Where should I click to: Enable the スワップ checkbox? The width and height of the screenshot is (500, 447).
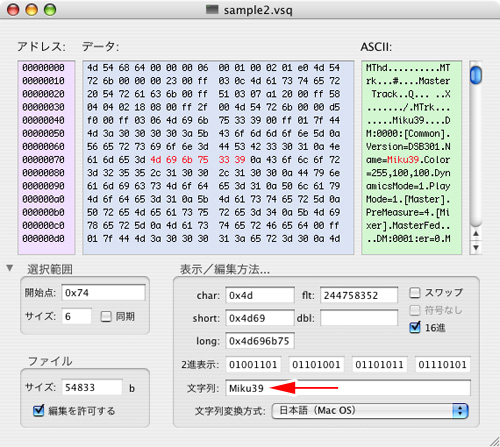click(x=415, y=293)
